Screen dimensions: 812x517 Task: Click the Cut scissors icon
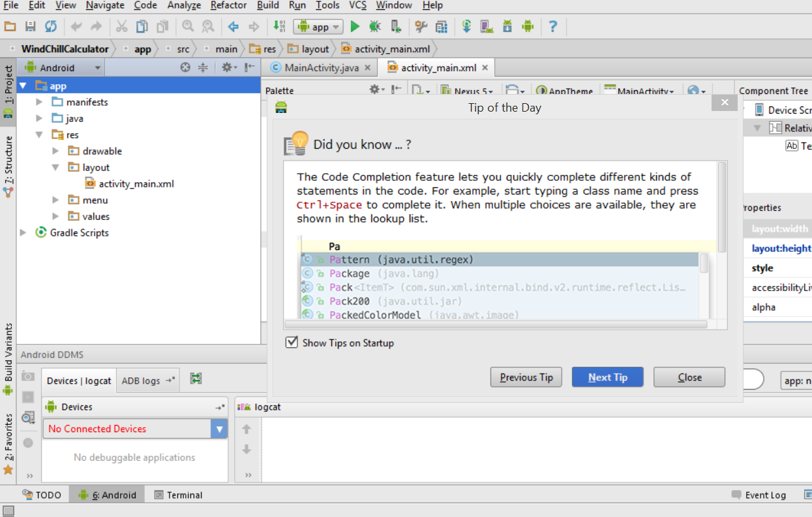121,27
